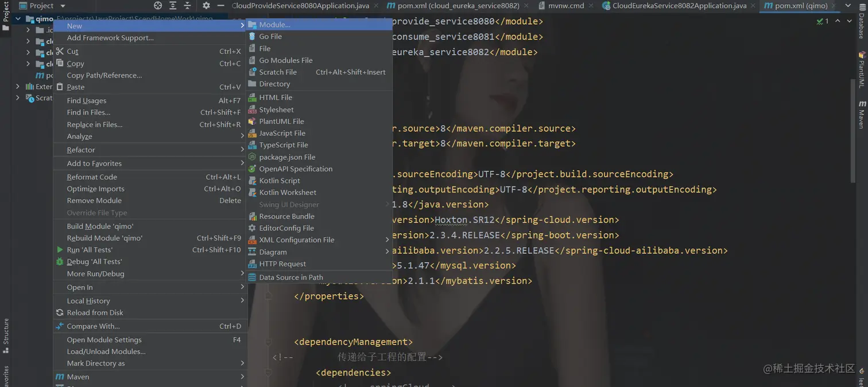
Task: Expand the Analyze submenu
Action: [x=150, y=136]
